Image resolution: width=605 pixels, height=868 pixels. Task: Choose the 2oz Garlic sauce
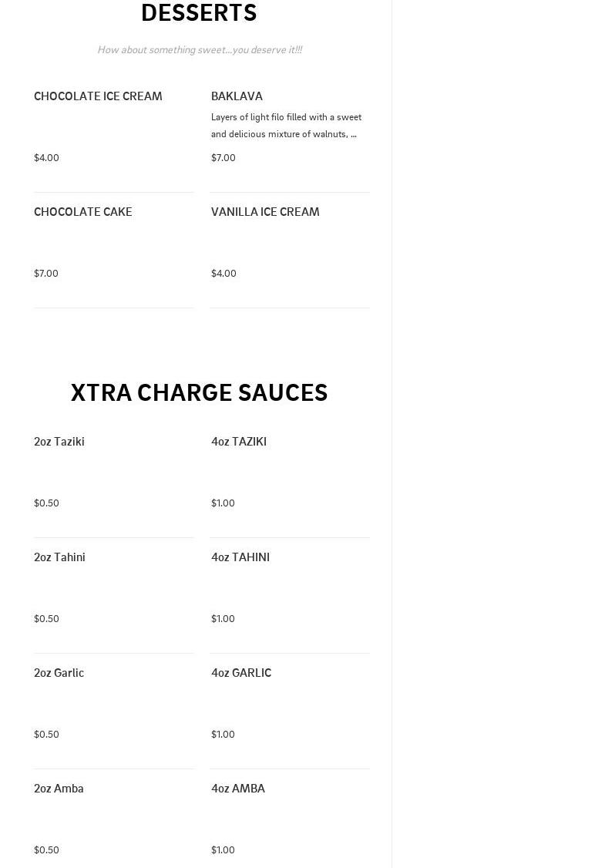[x=59, y=673]
